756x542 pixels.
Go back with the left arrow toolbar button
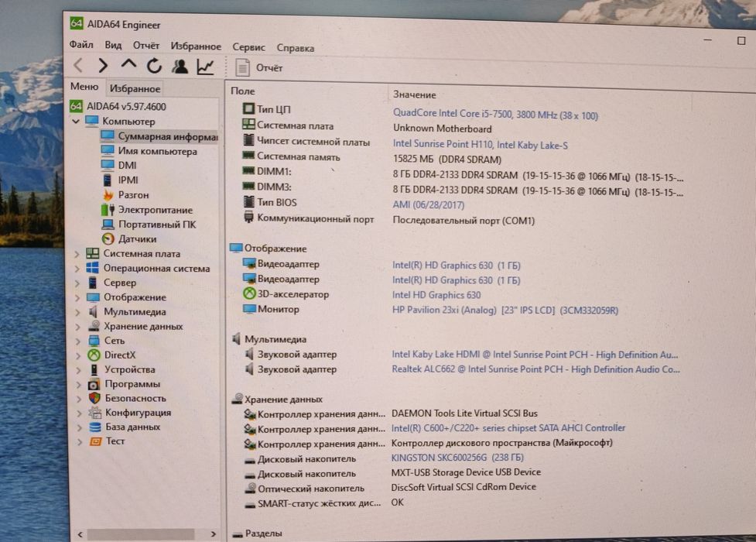79,65
